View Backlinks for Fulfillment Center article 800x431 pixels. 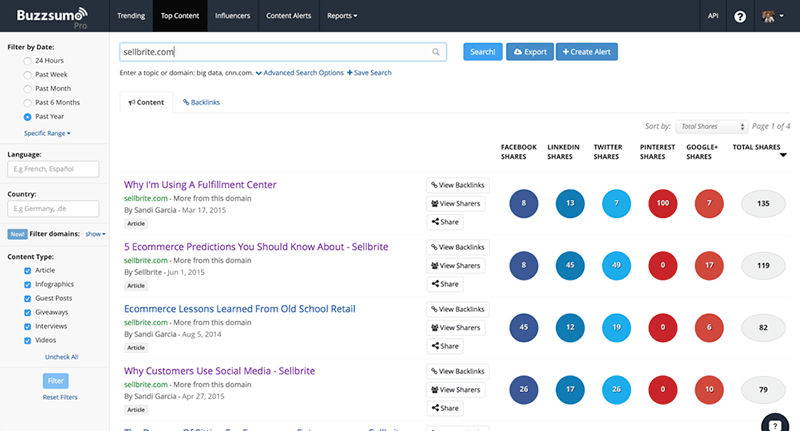(458, 185)
